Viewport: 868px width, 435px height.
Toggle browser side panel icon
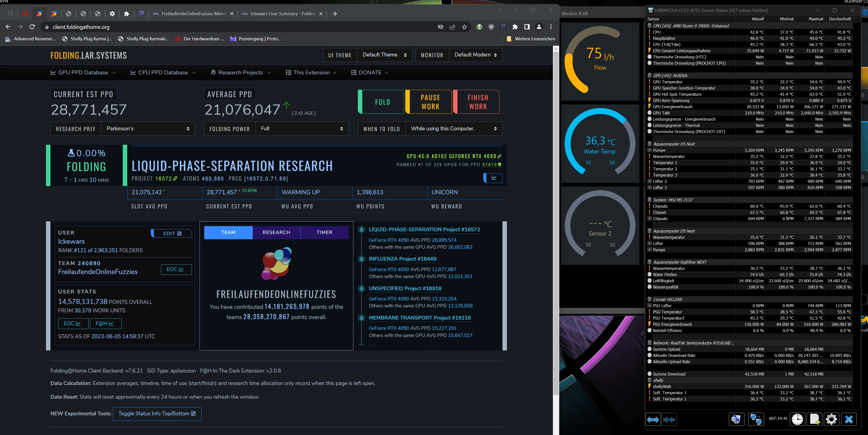pyautogui.click(x=527, y=27)
